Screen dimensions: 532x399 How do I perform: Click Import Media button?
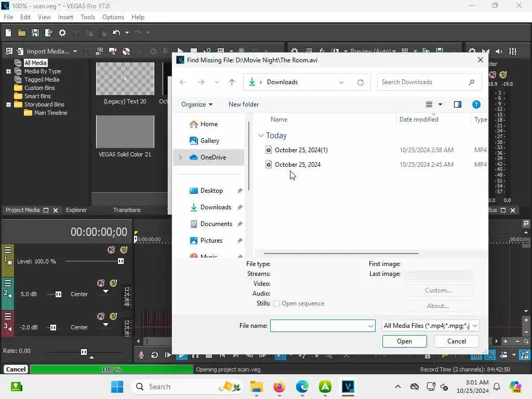coord(43,51)
